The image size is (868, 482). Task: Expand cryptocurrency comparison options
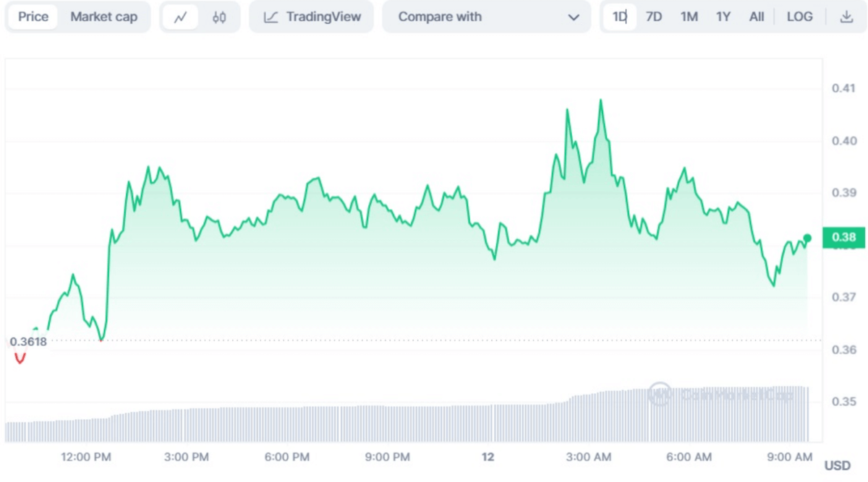coord(486,17)
